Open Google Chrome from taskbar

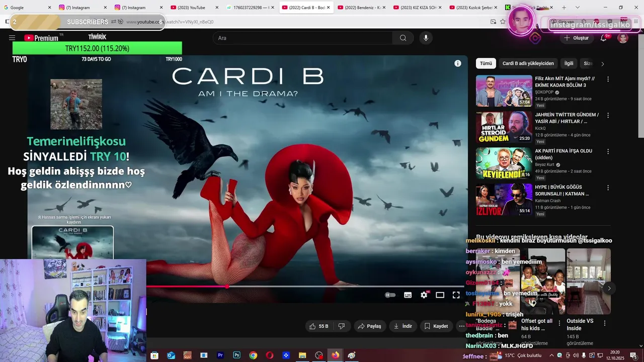point(253,355)
